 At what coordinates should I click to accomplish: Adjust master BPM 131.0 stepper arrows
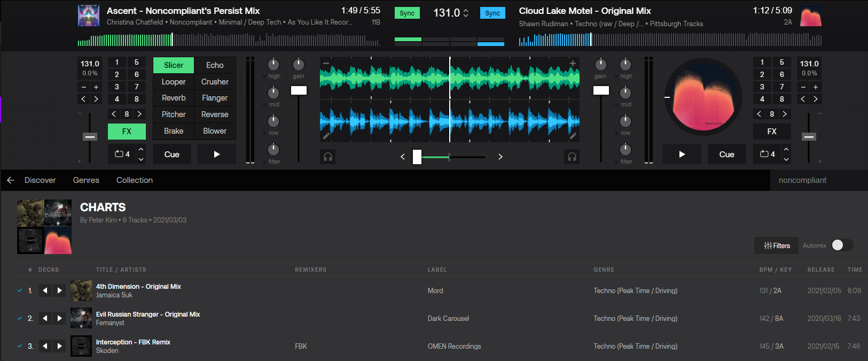pos(466,13)
